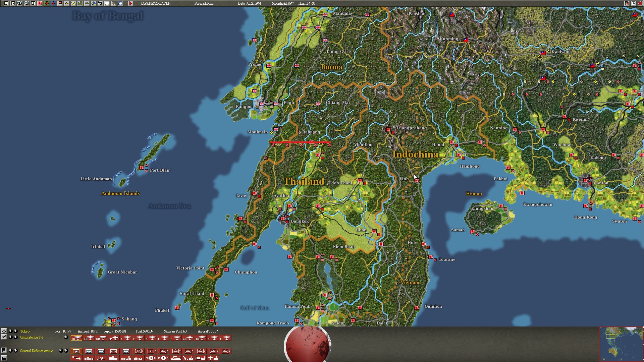This screenshot has height=362, width=644.
Task: Click the Bangkok base on map
Action: tap(283, 219)
